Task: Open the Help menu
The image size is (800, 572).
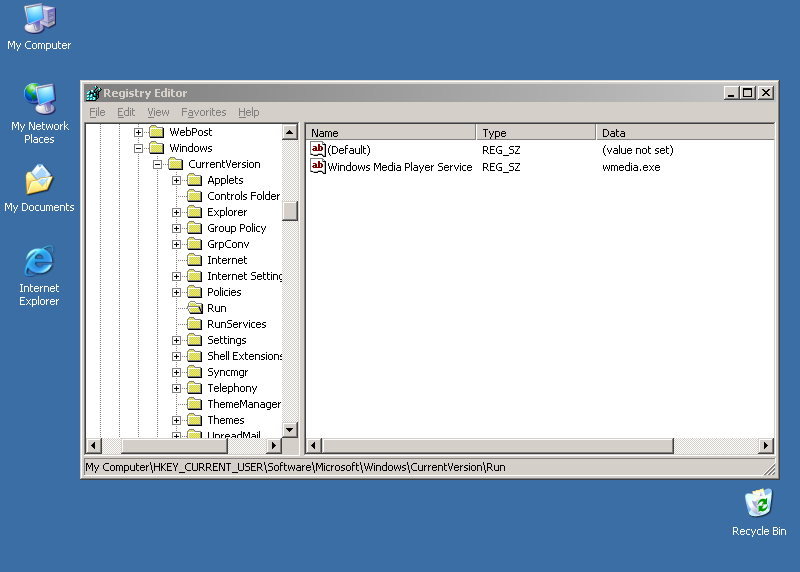Action: pyautogui.click(x=248, y=112)
